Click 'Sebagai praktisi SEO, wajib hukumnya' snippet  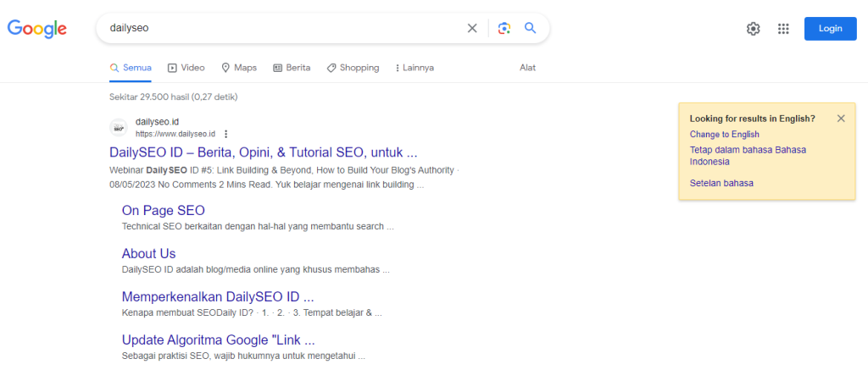click(243, 356)
